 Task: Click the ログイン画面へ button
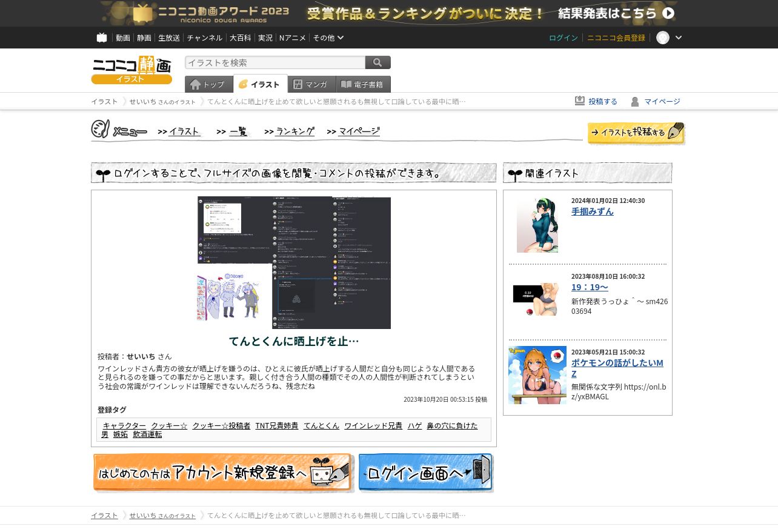tap(425, 473)
